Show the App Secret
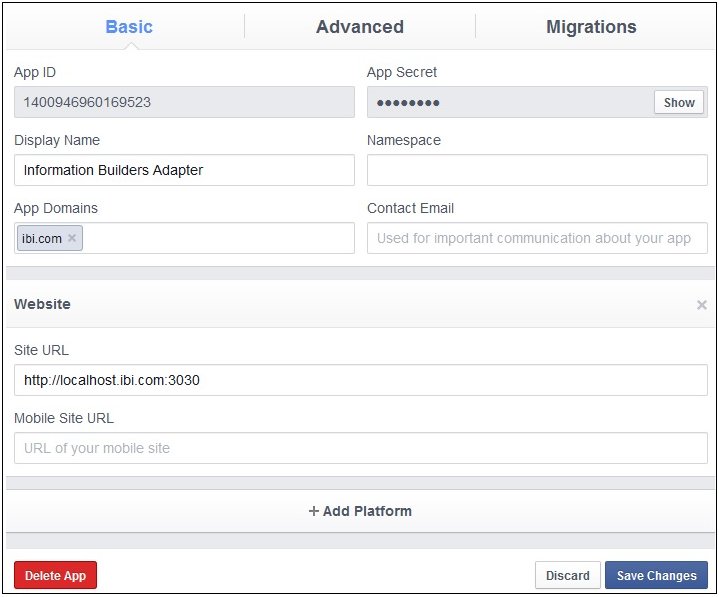Screen dimensions: 719x597 (679, 102)
